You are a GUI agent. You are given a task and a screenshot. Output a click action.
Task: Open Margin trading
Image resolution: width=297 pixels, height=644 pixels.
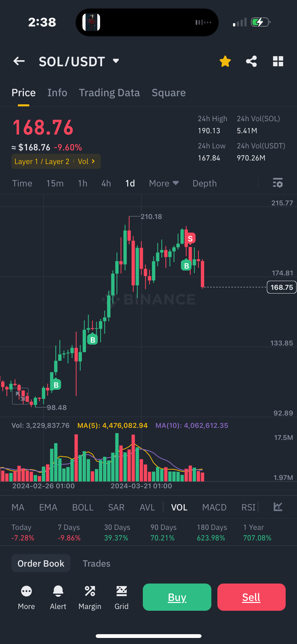click(90, 597)
